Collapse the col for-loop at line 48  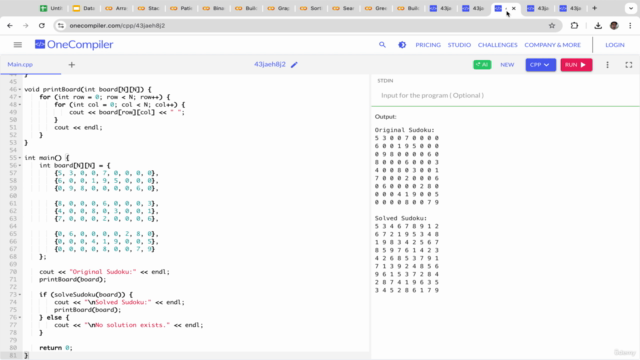pos(20,104)
